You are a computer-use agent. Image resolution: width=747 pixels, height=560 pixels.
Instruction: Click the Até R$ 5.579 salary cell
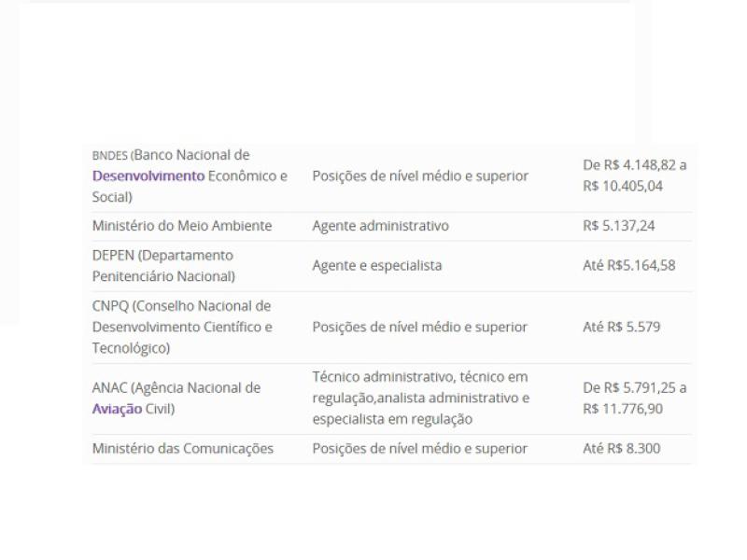[620, 327]
